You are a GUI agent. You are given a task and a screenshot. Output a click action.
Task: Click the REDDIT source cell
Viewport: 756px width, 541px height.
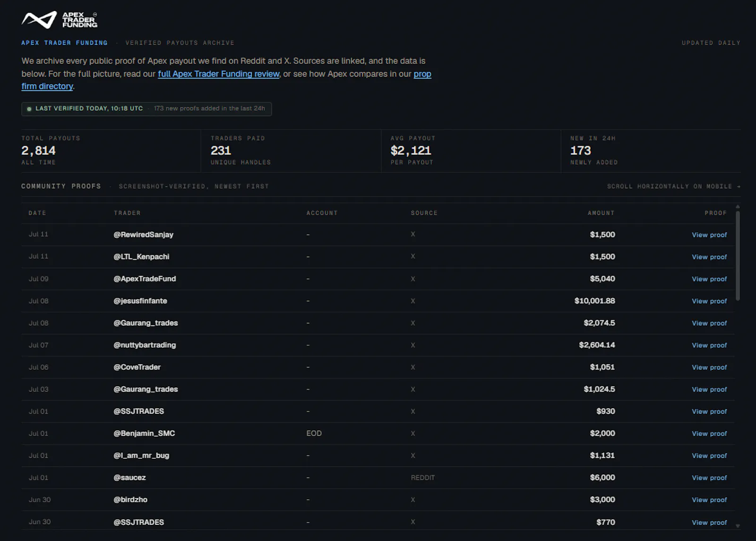423,478
